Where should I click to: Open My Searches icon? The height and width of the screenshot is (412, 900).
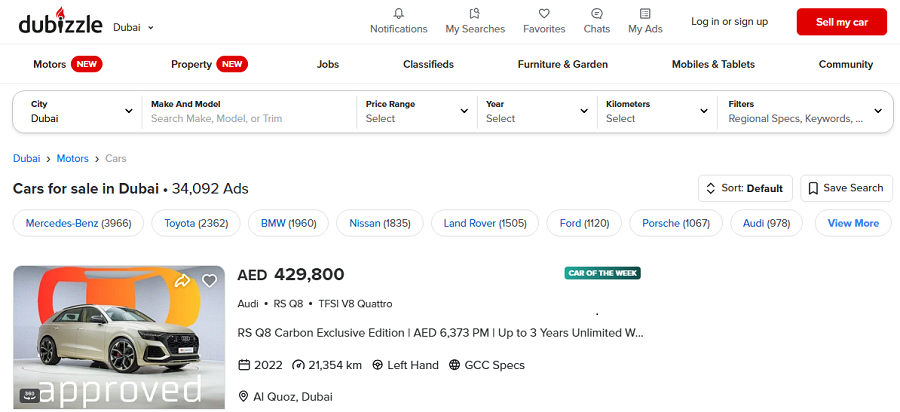(x=475, y=14)
